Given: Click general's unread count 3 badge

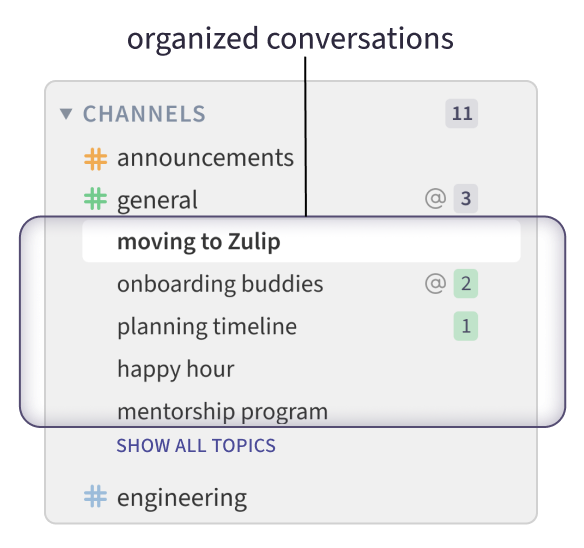Looking at the screenshot, I should pyautogui.click(x=466, y=198).
